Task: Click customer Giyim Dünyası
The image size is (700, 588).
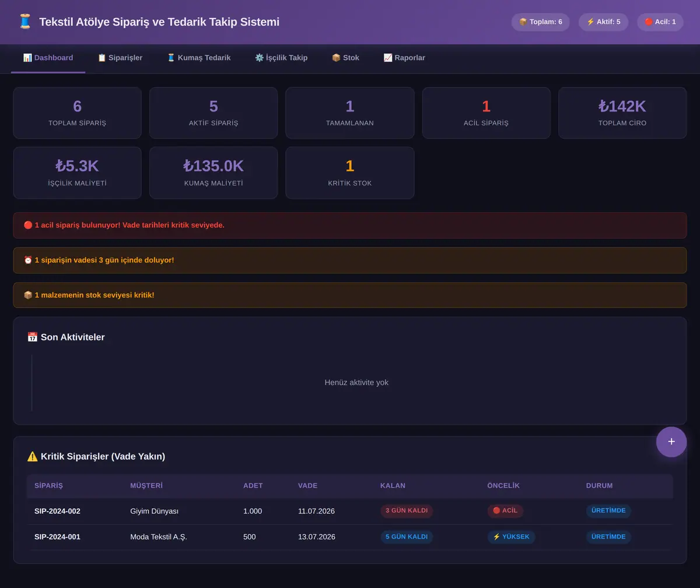Action: pyautogui.click(x=154, y=511)
